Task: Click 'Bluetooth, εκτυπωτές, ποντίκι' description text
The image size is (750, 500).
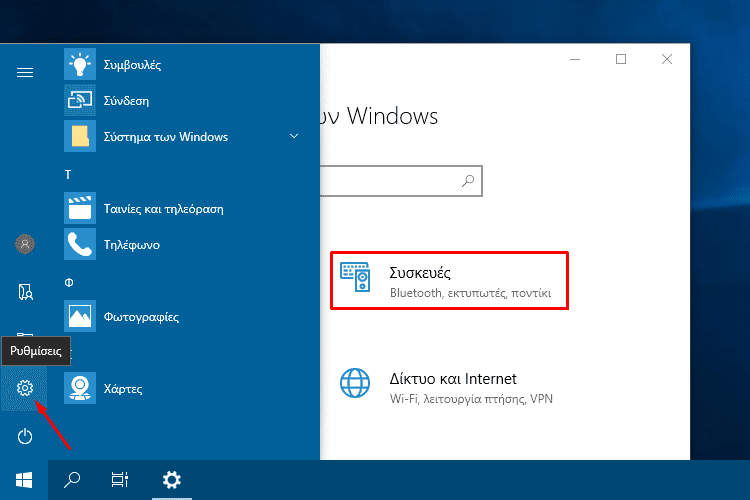Action: click(x=470, y=293)
